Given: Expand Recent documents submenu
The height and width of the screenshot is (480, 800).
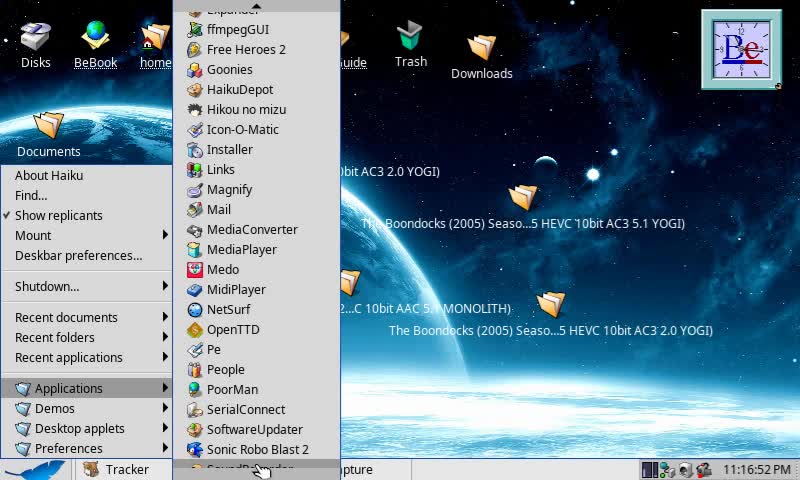Looking at the screenshot, I should [86, 317].
